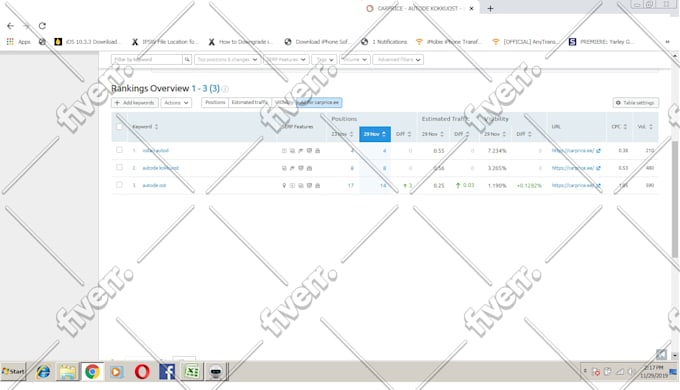
Task: Click the first SERP feature icon in row 2
Action: [x=284, y=168]
